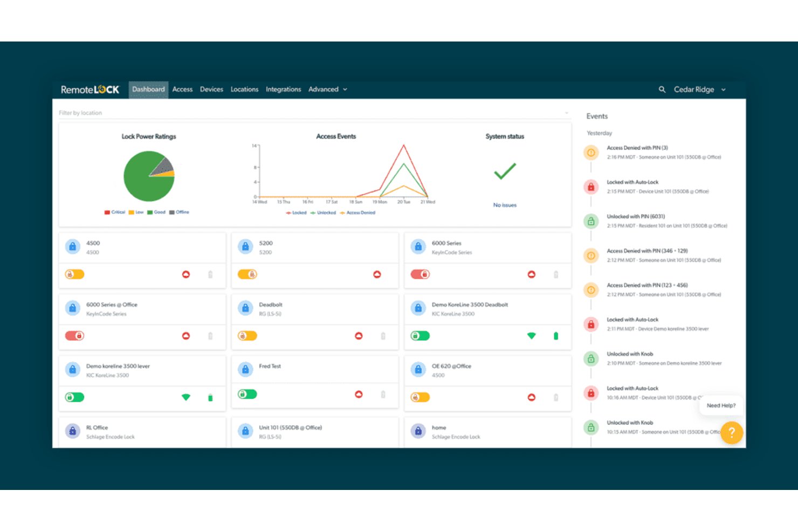This screenshot has width=798, height=532.
Task: Toggle green lock switch on Demo KoreLine 3500 Deadbolt
Action: pos(420,336)
